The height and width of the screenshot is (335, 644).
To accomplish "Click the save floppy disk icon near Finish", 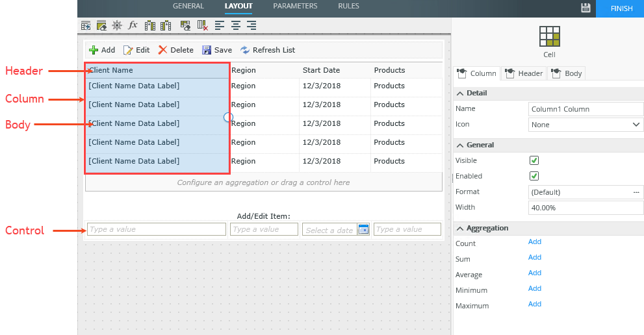I will [x=585, y=7].
